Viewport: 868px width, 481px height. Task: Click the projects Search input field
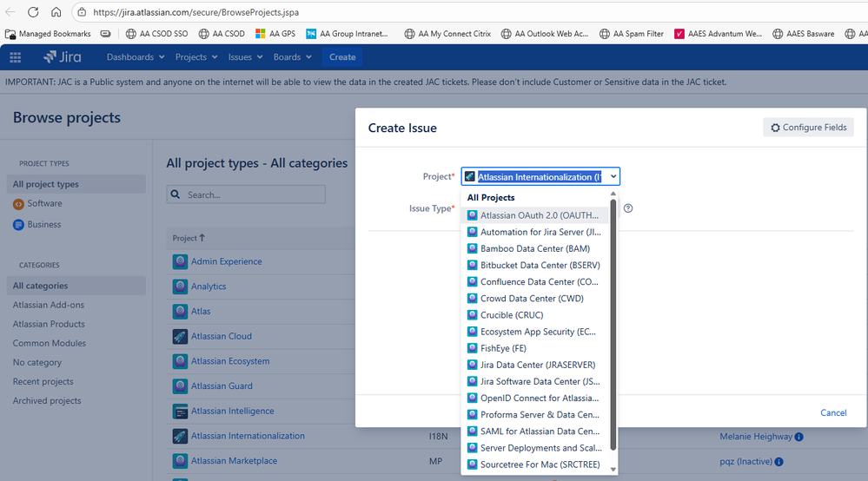point(246,194)
